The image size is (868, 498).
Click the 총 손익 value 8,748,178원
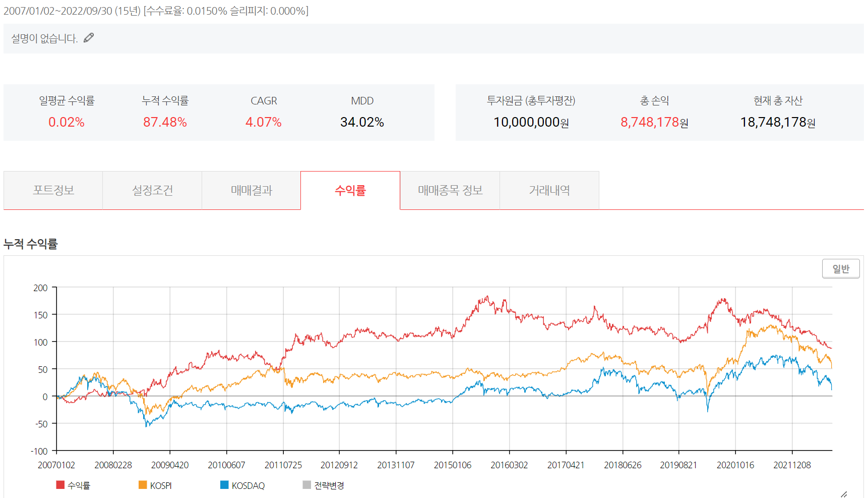click(654, 122)
